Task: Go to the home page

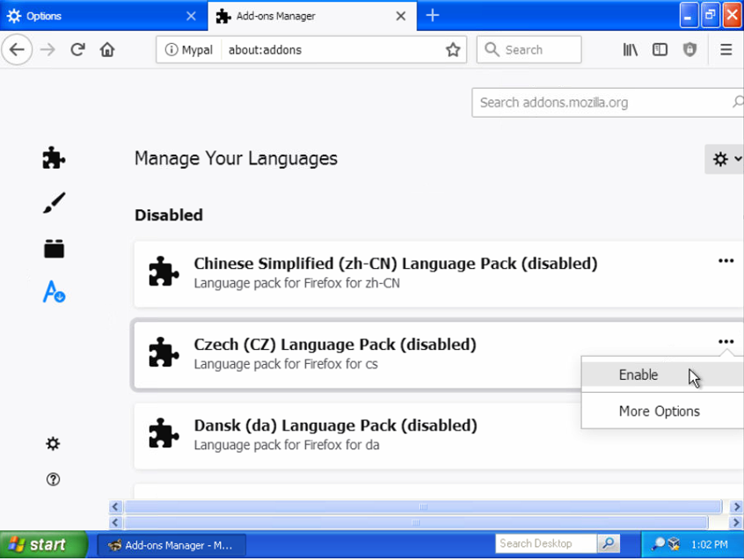Action: (107, 49)
